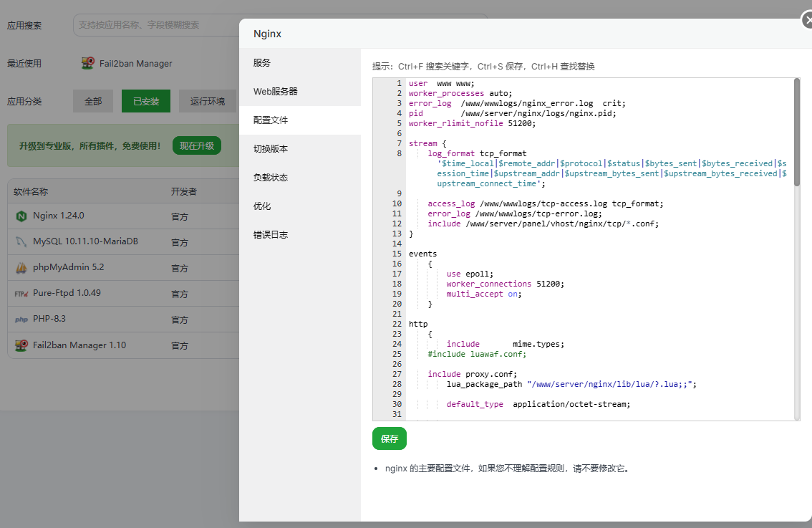This screenshot has height=528, width=812.
Task: Click the PHP-8.3 icon
Action: pyautogui.click(x=21, y=319)
